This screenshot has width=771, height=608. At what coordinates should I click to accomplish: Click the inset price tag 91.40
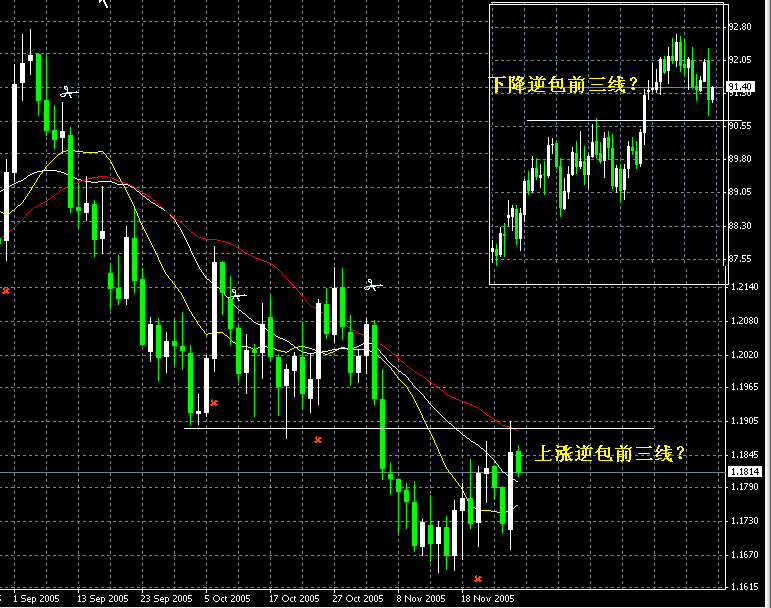coord(740,87)
